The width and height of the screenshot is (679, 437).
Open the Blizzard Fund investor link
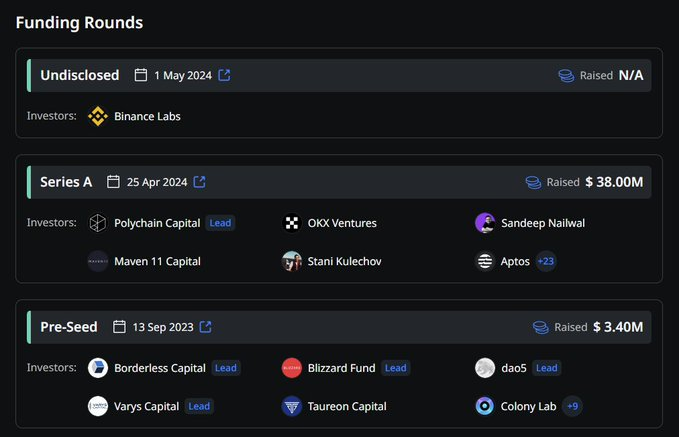(342, 368)
